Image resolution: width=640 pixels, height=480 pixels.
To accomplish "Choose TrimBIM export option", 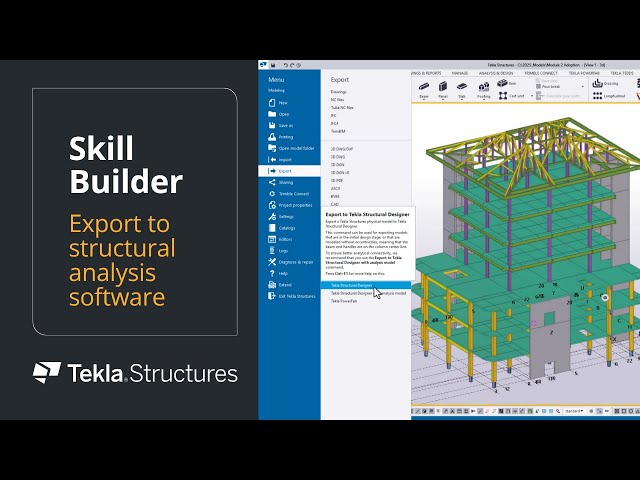I will [x=338, y=131].
